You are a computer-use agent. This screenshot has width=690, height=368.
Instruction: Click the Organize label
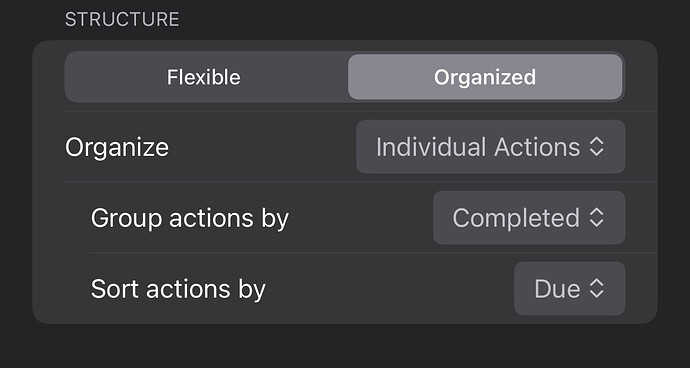[x=117, y=147]
